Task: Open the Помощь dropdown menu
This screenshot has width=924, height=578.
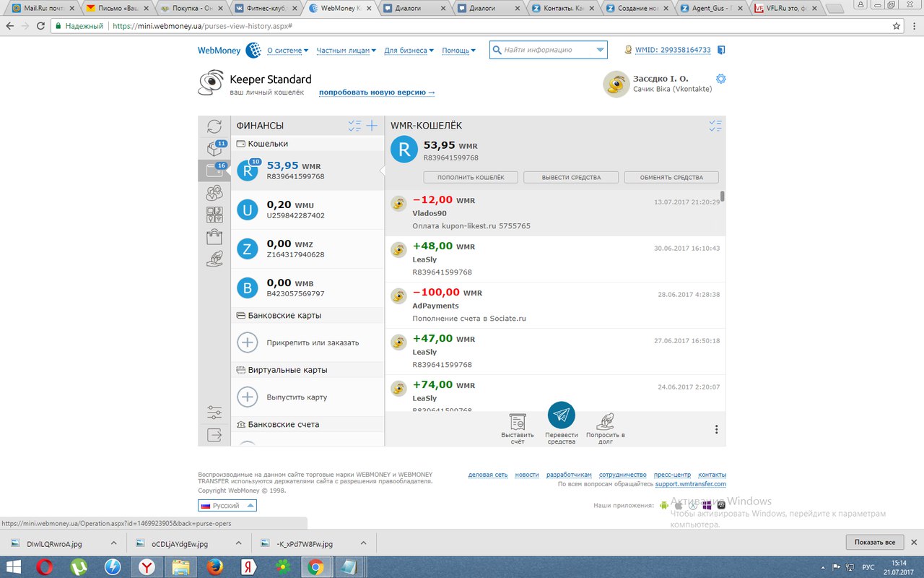Action: [x=458, y=51]
